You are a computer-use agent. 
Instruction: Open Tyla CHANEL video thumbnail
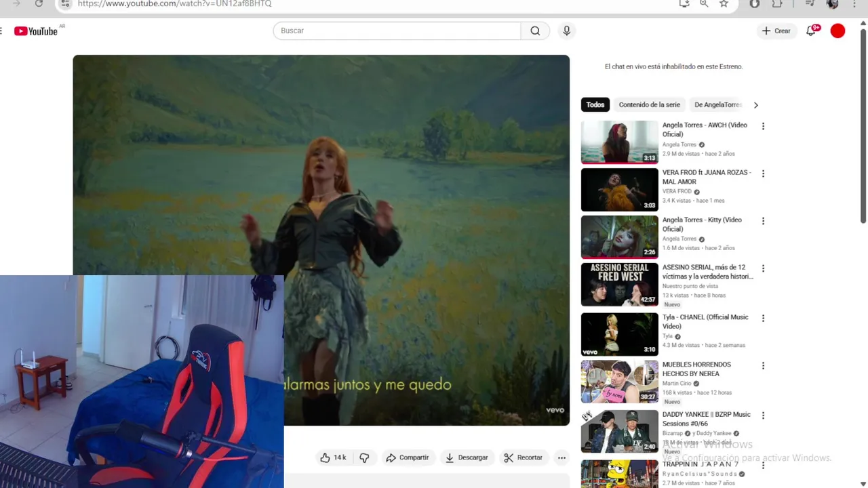tap(619, 334)
